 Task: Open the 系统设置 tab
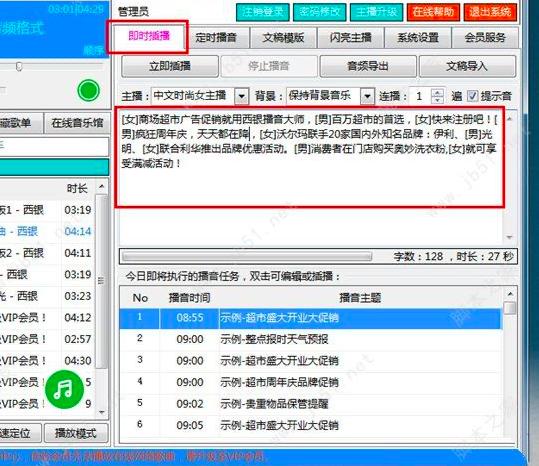[x=418, y=37]
